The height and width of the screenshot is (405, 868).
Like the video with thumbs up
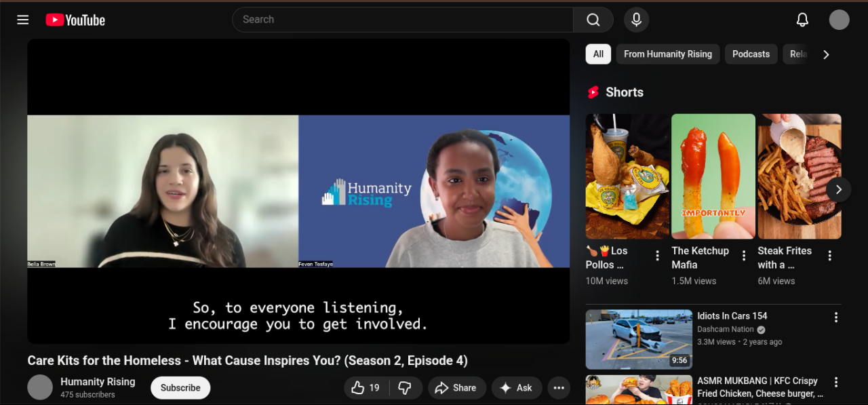(365, 388)
